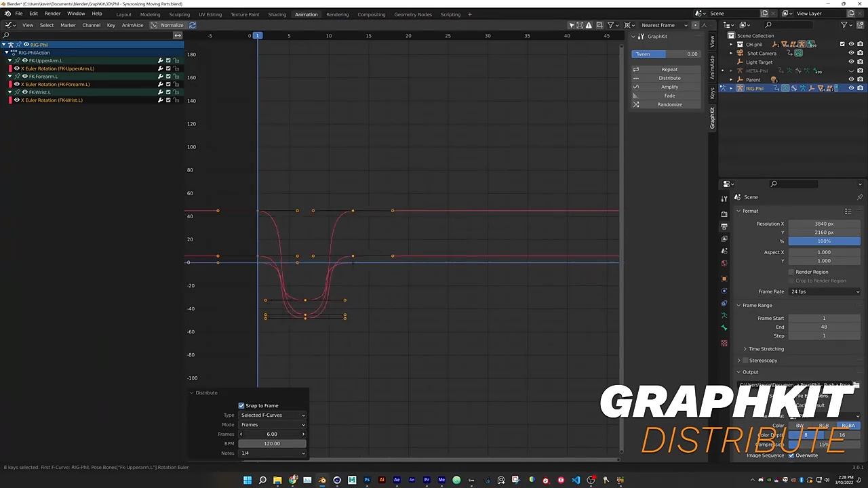Viewport: 868px width, 488px height.
Task: Open the Channel menu in graph editor
Action: click(x=91, y=25)
